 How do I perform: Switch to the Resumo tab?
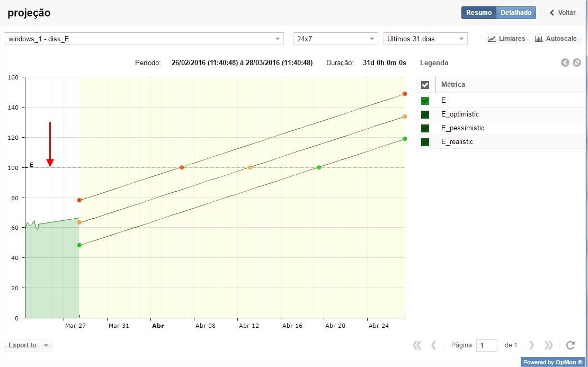[x=479, y=13]
